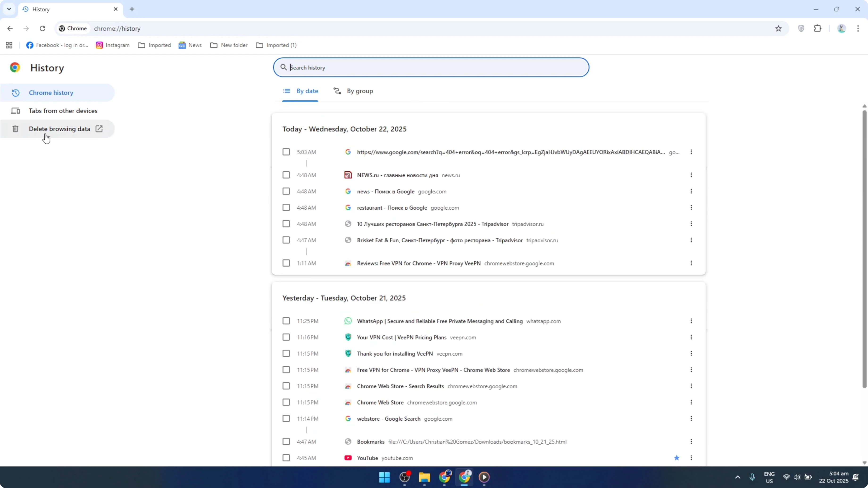Open Delete browsing data
This screenshot has height=488, width=868.
coord(59,129)
